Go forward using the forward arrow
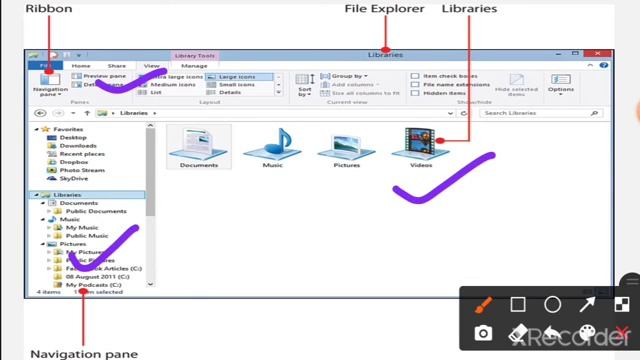This screenshot has height=360, width=640. tap(58, 113)
